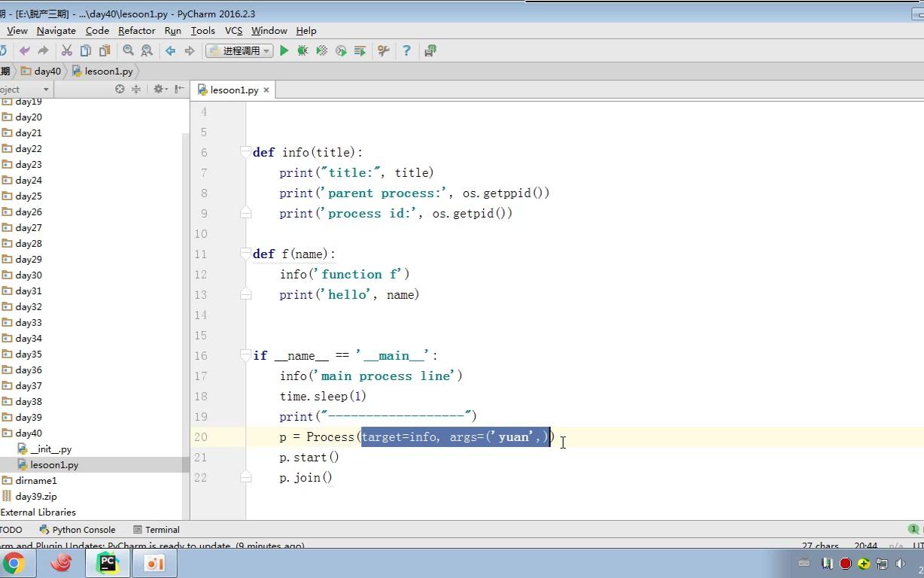Collapse the code fold arrow at def info

pyautogui.click(x=245, y=152)
